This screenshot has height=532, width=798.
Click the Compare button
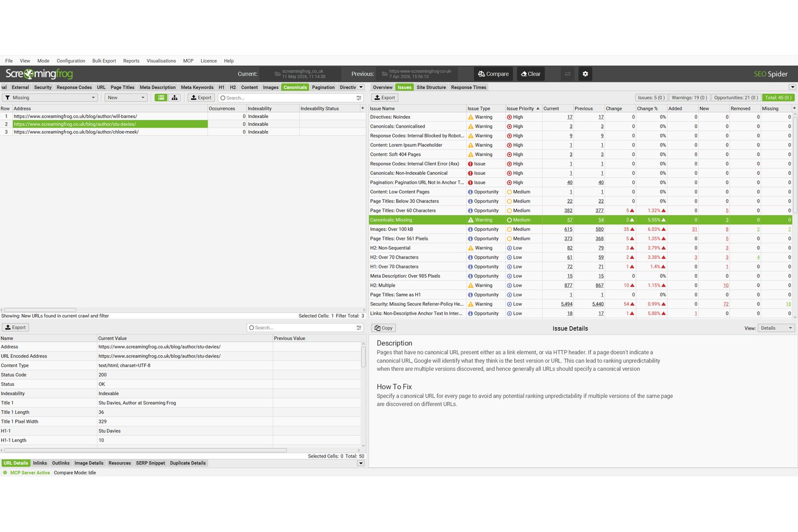[493, 74]
